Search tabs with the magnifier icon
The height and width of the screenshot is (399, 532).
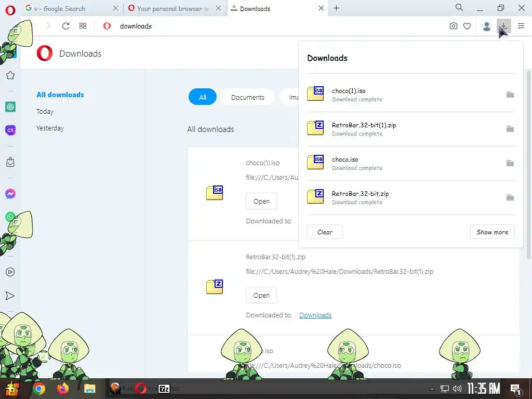(459, 7)
